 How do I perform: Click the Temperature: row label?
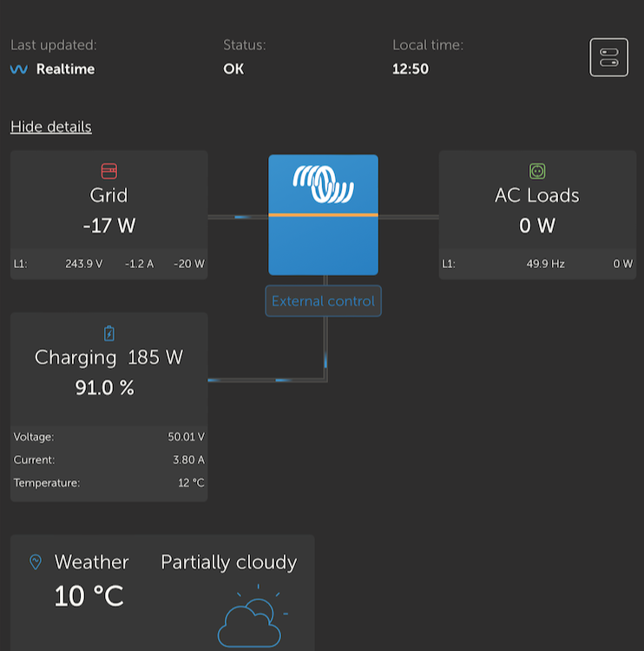(x=47, y=483)
